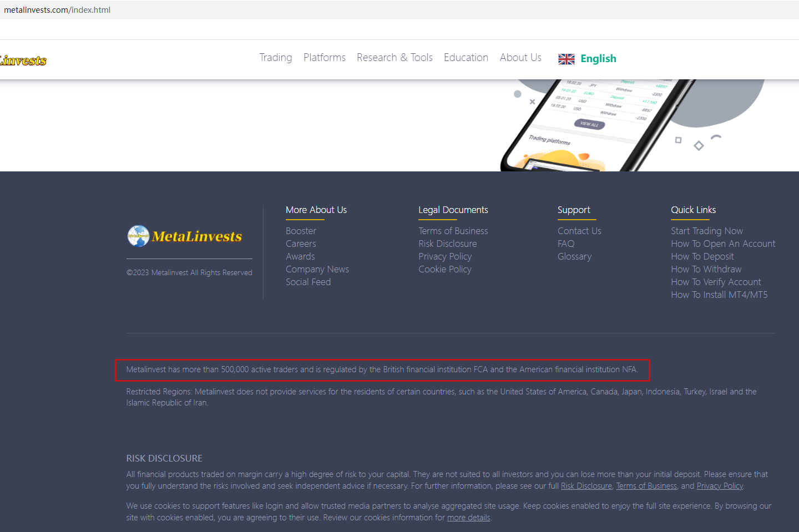Click the '©2023 Metalinvest All Rights Reserved' text
Image resolution: width=799 pixels, height=532 pixels.
pos(189,272)
